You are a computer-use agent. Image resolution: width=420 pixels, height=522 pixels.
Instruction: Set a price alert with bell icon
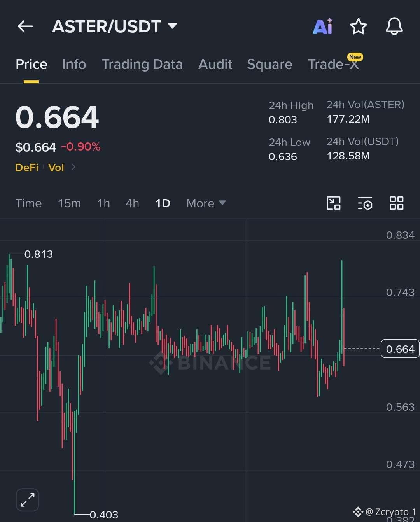click(x=394, y=26)
